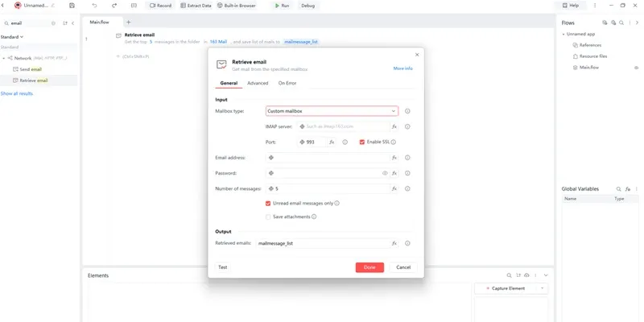The image size is (644, 322).
Task: Click the first flow icon in Flows header
Action: pos(605,23)
